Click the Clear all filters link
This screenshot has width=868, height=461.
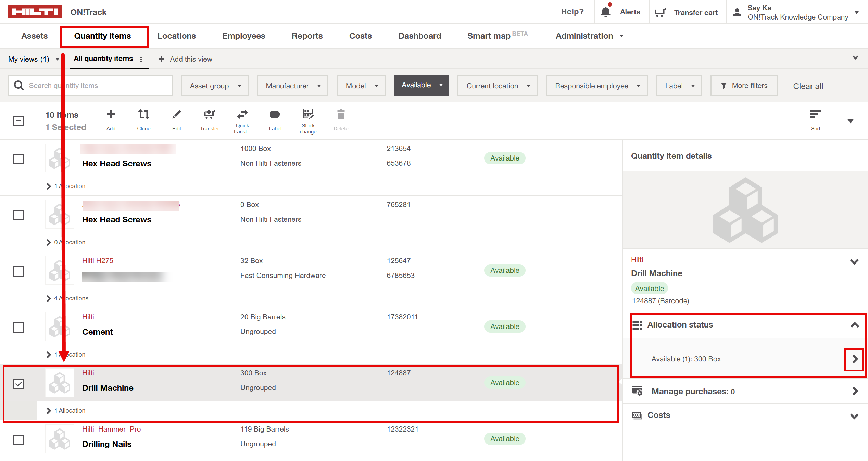click(x=808, y=86)
